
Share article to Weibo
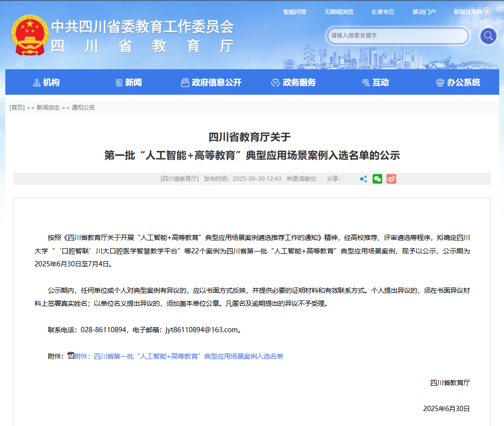coord(391,179)
